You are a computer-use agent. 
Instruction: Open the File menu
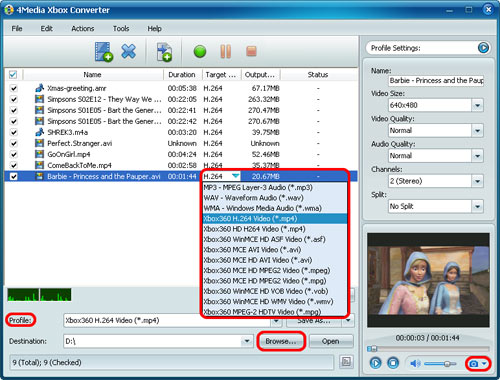[x=17, y=29]
